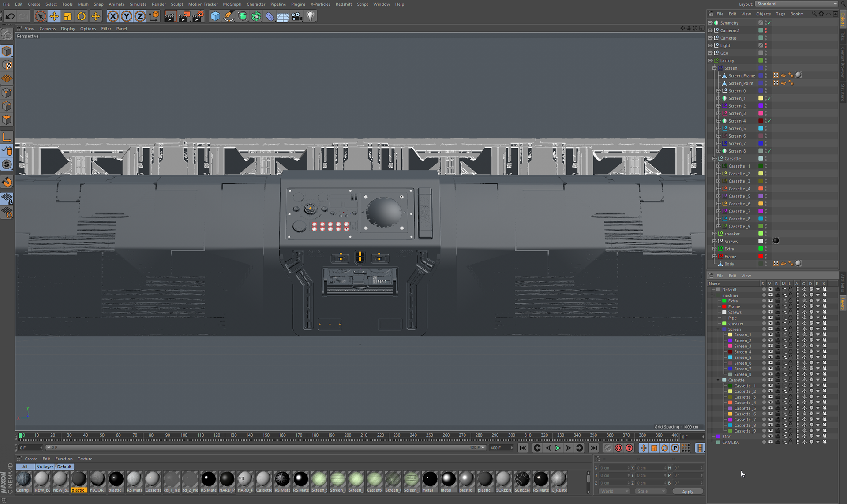
Task: Open the Layout Standard dropdown
Action: tap(796, 4)
